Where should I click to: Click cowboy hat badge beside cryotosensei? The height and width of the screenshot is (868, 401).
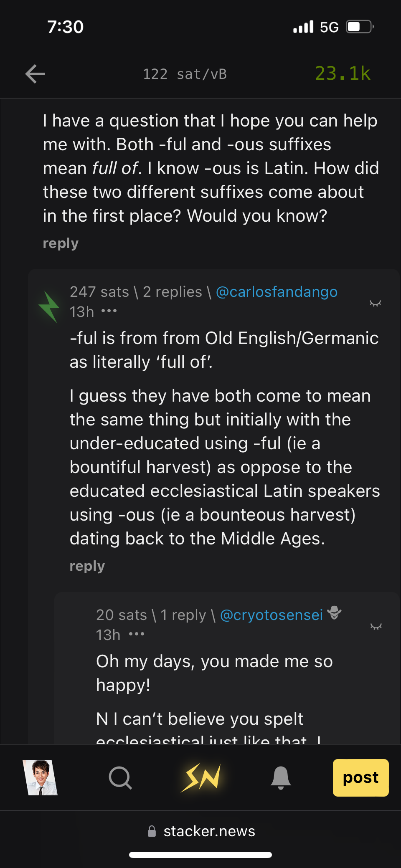click(x=334, y=613)
